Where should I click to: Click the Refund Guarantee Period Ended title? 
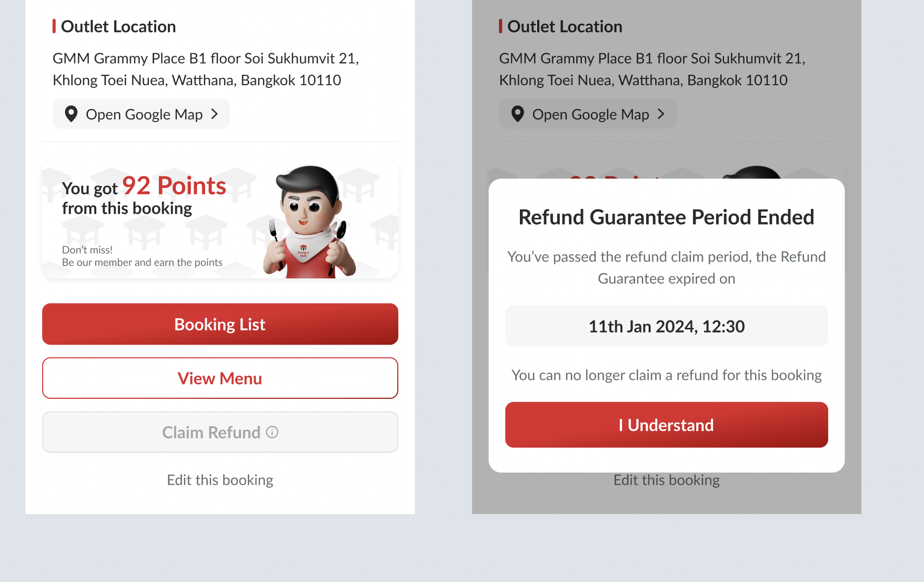(666, 217)
